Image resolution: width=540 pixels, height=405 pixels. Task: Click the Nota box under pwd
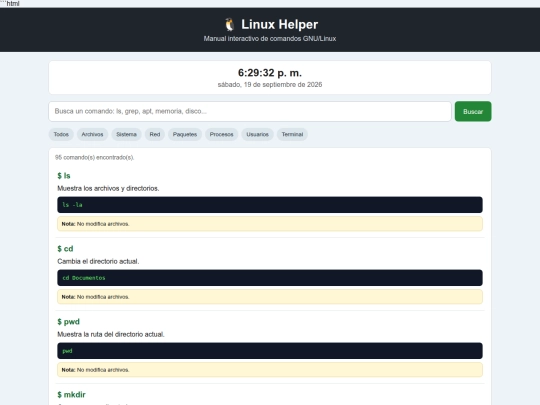click(x=270, y=370)
